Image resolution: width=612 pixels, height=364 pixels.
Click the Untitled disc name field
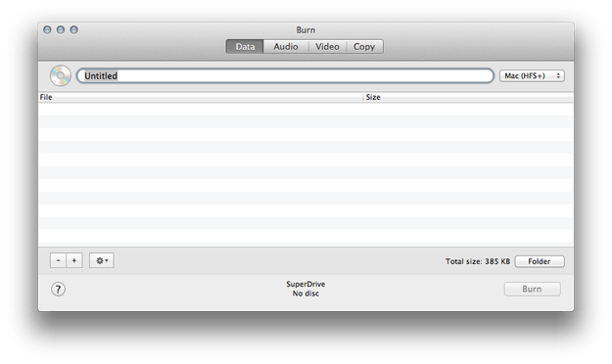[x=285, y=75]
